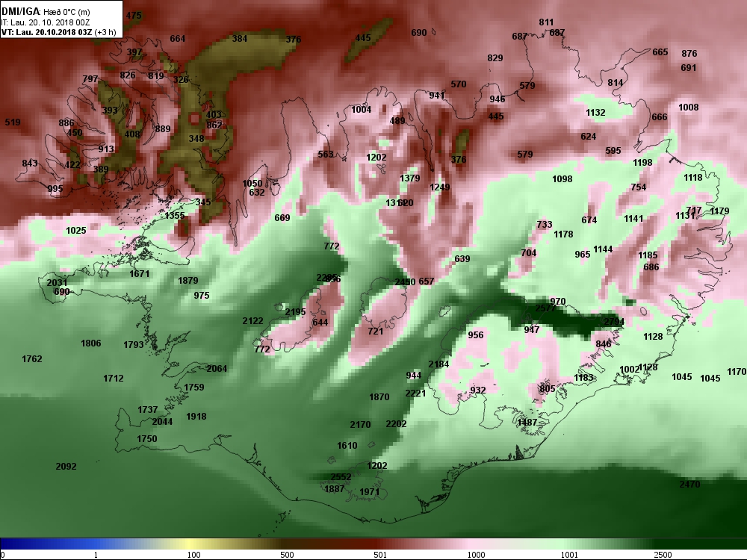This screenshot has height=560, width=747.
Task: Click the 1870 label
Action: click(379, 397)
